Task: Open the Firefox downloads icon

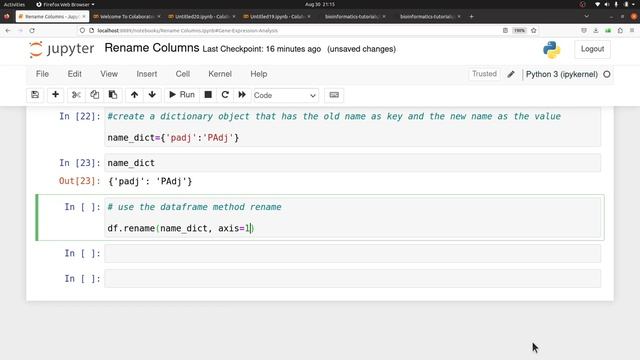Action: (596, 31)
